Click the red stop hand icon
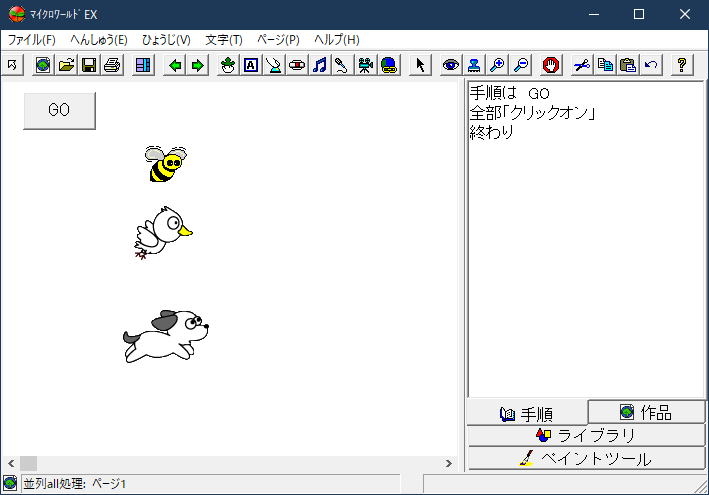Image resolution: width=709 pixels, height=495 pixels. (x=551, y=65)
